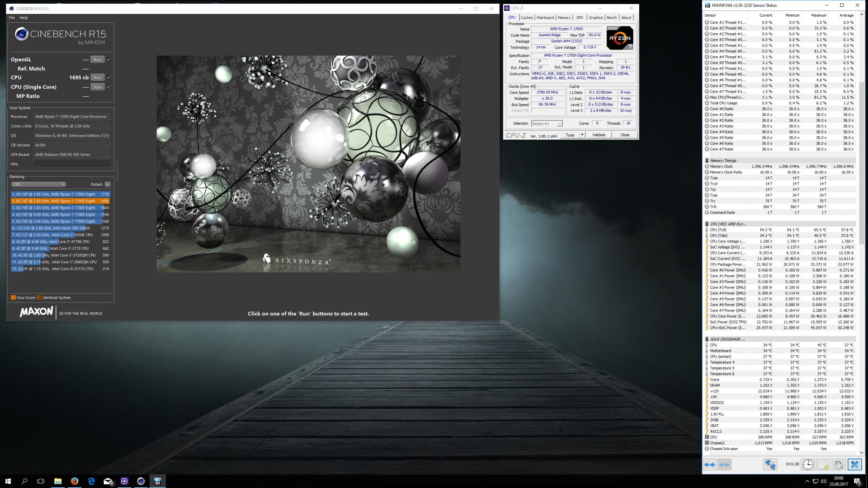868x488 pixels.
Task: Toggle the OpenGL test checkbox
Action: point(109,59)
